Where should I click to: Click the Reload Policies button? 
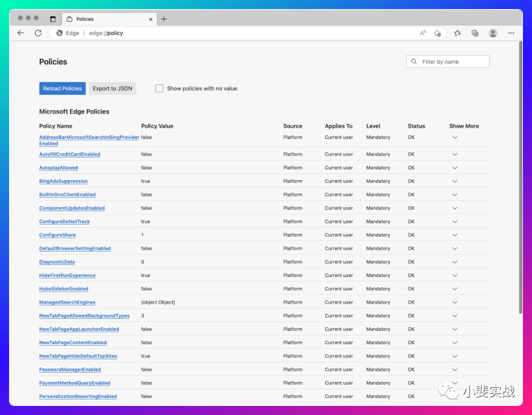[x=63, y=88]
